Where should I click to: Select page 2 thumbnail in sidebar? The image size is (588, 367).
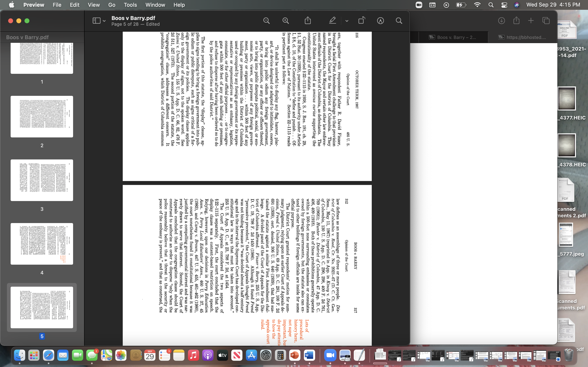click(x=42, y=116)
